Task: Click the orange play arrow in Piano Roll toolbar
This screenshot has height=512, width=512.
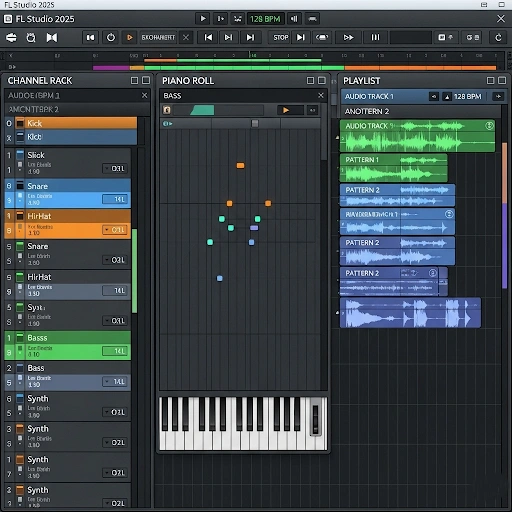Action: click(286, 110)
